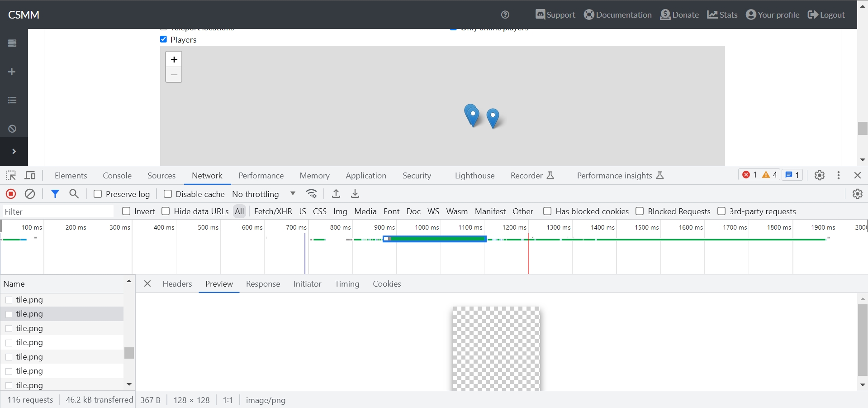This screenshot has height=408, width=868.
Task: Click the map zoom in button
Action: [174, 59]
